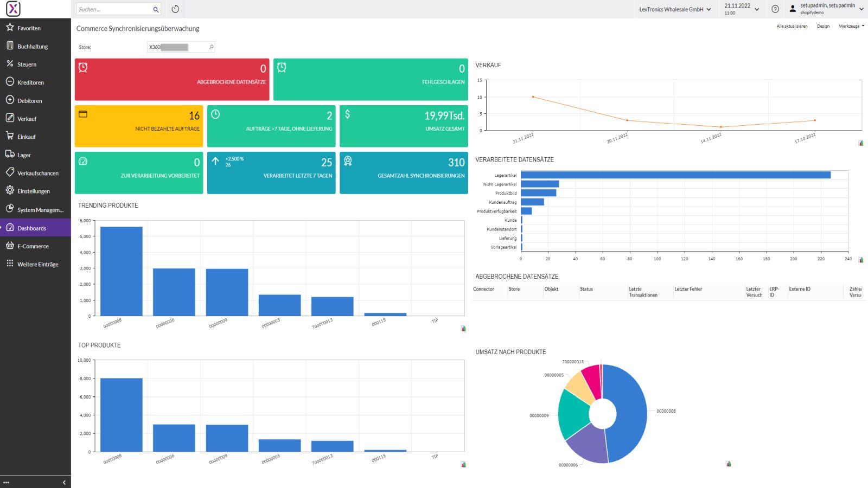Click the lookup magnifier in the Store field
The height and width of the screenshot is (488, 868).
210,47
